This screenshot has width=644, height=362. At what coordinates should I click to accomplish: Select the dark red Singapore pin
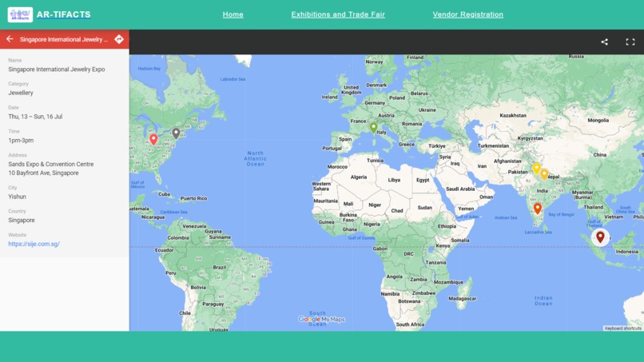pyautogui.click(x=600, y=237)
